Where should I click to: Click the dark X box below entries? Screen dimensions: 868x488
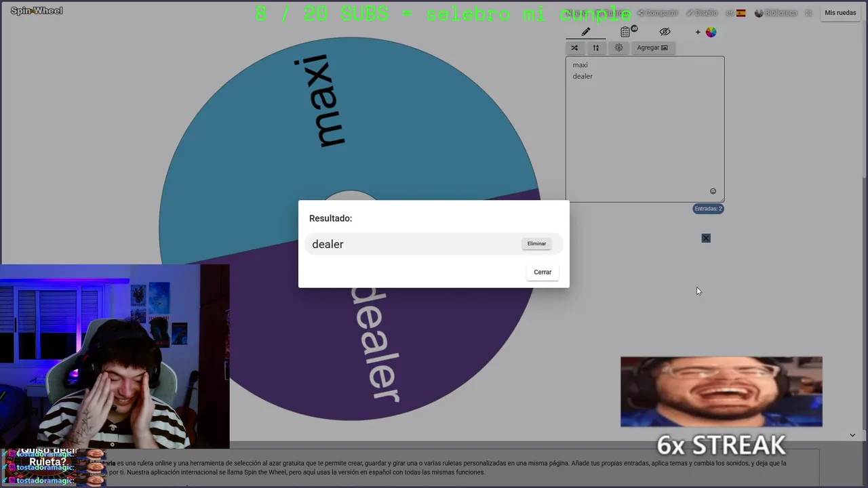tap(706, 238)
